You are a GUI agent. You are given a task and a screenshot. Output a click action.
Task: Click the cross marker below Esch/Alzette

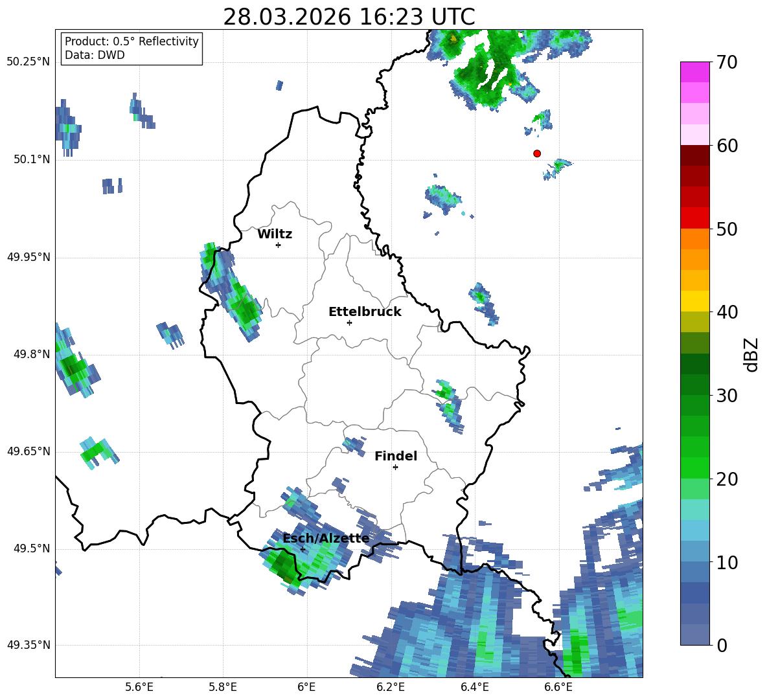(303, 549)
